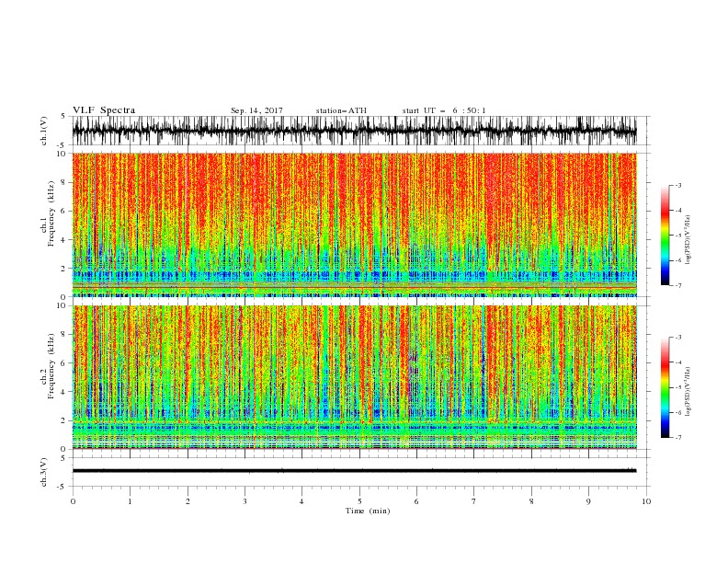Click the "VLF Spectra" plot title
This screenshot has height=563, width=728.
104,110
